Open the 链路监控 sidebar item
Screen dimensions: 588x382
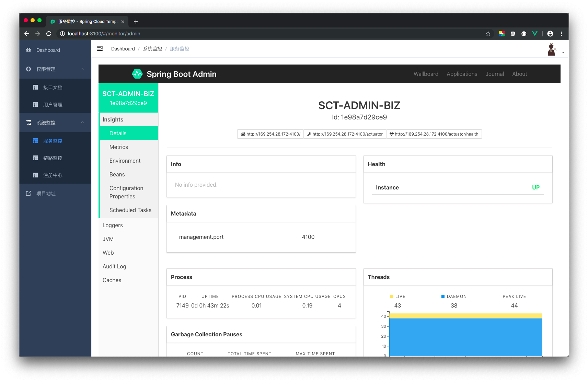pos(55,158)
